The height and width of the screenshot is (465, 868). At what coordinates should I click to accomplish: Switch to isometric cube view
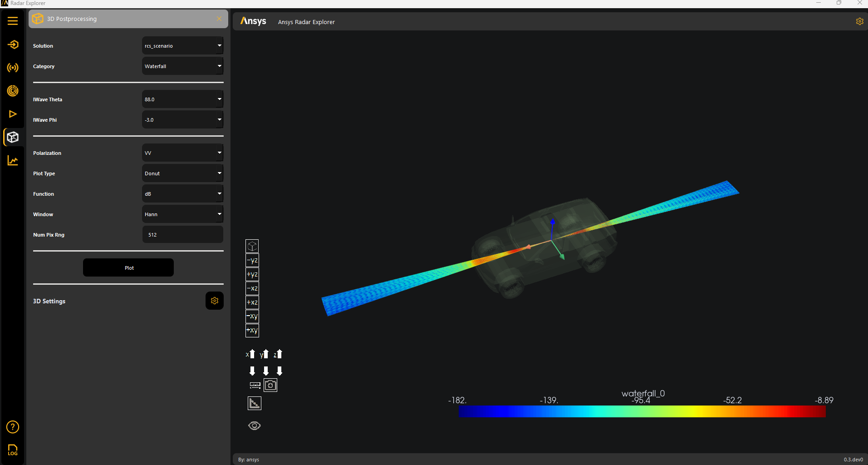click(x=252, y=246)
